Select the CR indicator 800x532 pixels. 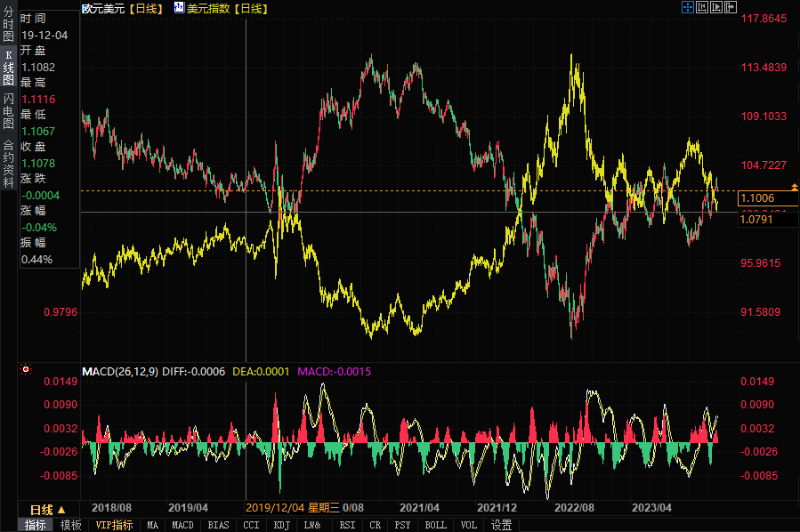[375, 525]
